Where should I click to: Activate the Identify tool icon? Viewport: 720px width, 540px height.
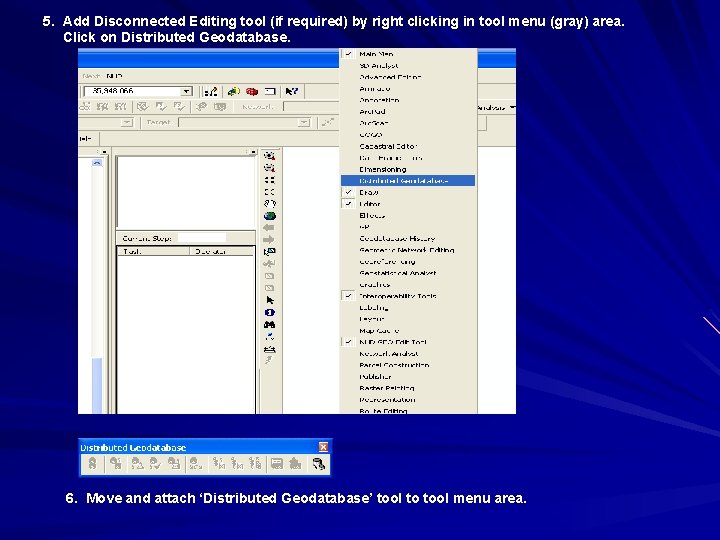coord(270,312)
